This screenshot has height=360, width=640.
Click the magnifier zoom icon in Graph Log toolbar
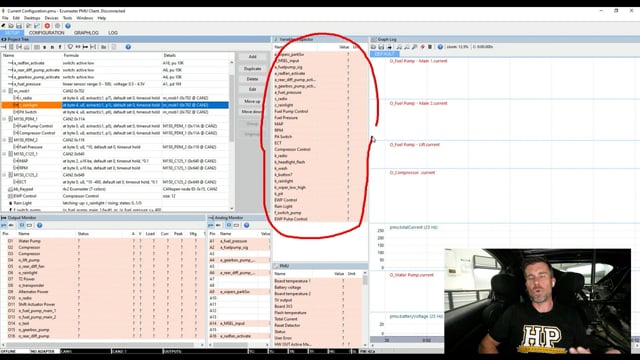pos(415,47)
